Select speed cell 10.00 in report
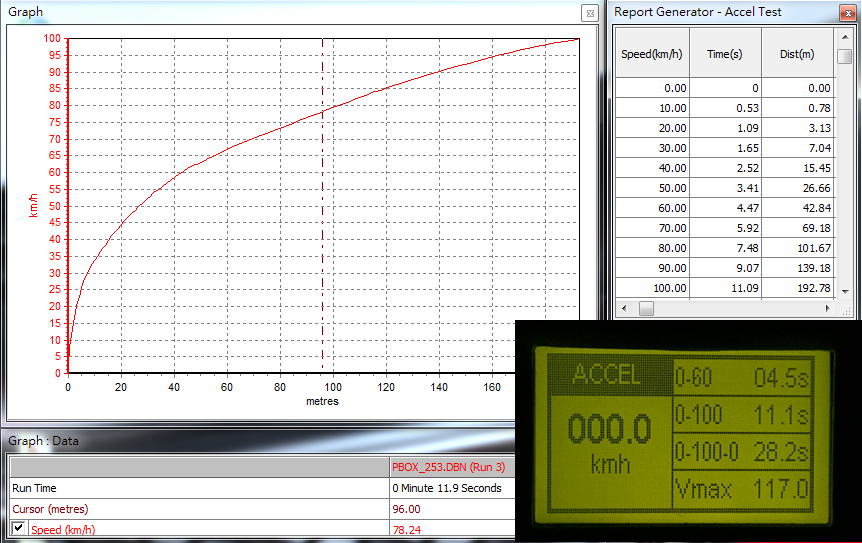Viewport: 862px width, 543px height. click(x=652, y=108)
